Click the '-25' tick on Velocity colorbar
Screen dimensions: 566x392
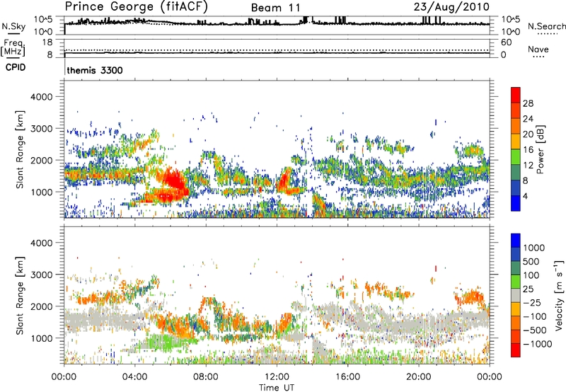pyautogui.click(x=533, y=302)
